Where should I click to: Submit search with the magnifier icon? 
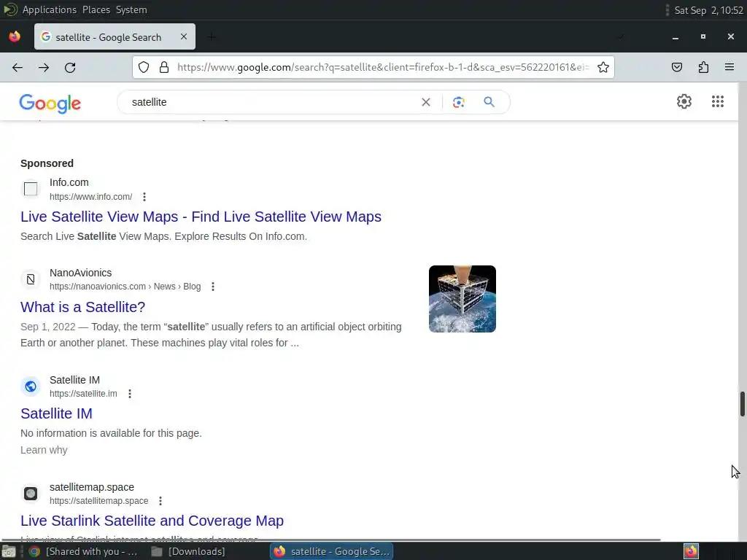point(489,102)
